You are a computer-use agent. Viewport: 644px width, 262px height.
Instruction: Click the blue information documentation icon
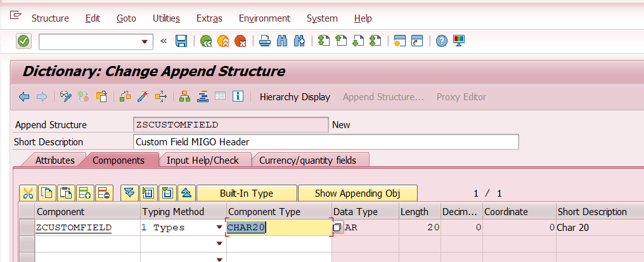(x=238, y=96)
